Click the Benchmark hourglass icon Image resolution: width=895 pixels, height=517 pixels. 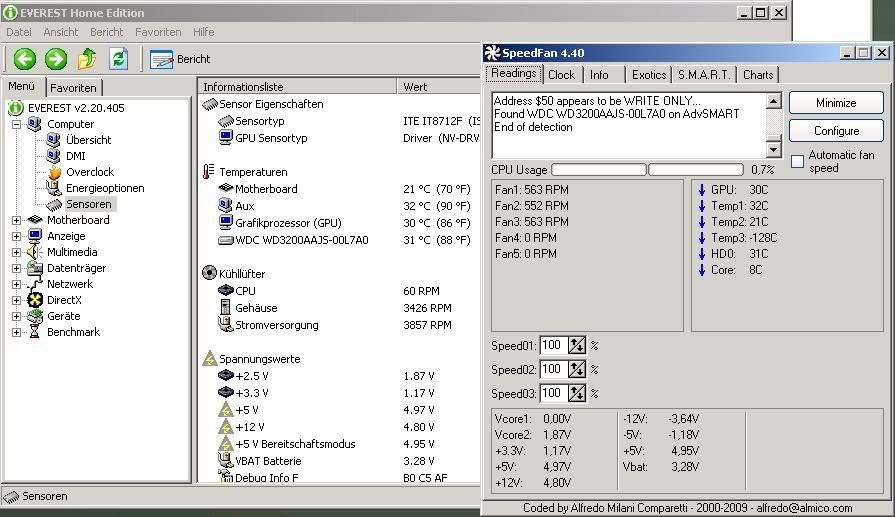click(x=35, y=332)
